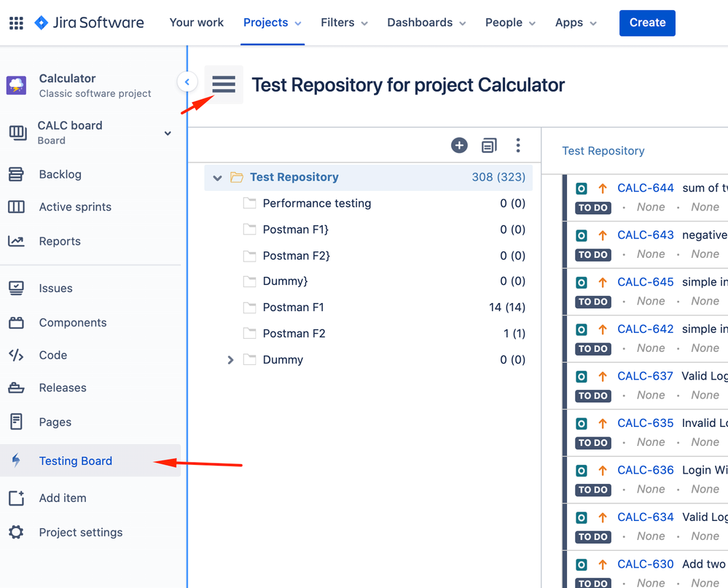Click the Test Repository breadcrumb link
728x588 pixels.
[x=603, y=151]
